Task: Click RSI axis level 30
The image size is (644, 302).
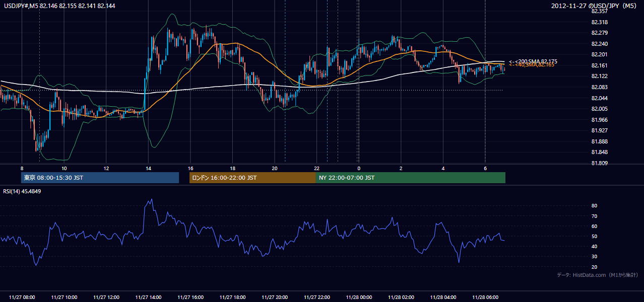Action: pyautogui.click(x=595, y=256)
